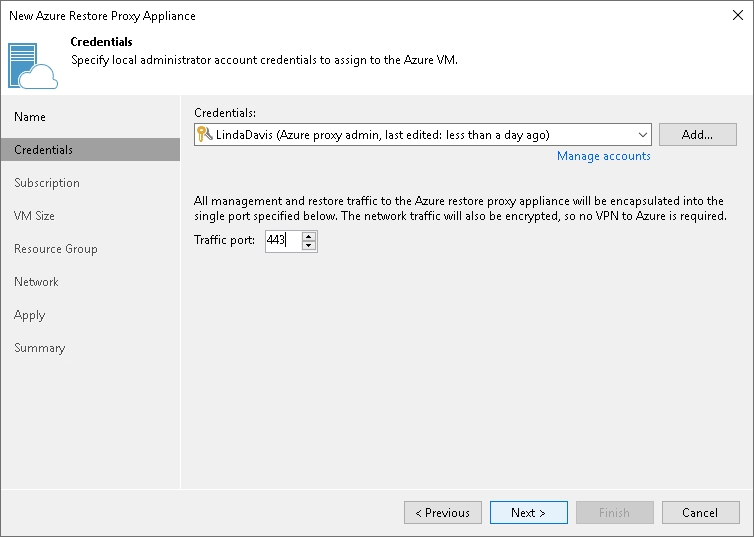The height and width of the screenshot is (537, 754).
Task: Cancel the proxy appliance wizard
Action: point(700,512)
